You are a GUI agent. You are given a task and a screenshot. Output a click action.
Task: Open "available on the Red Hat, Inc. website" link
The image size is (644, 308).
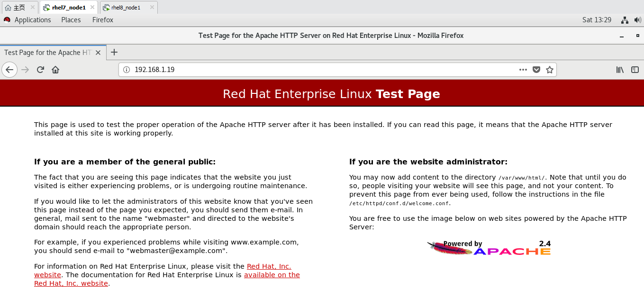click(x=272, y=275)
